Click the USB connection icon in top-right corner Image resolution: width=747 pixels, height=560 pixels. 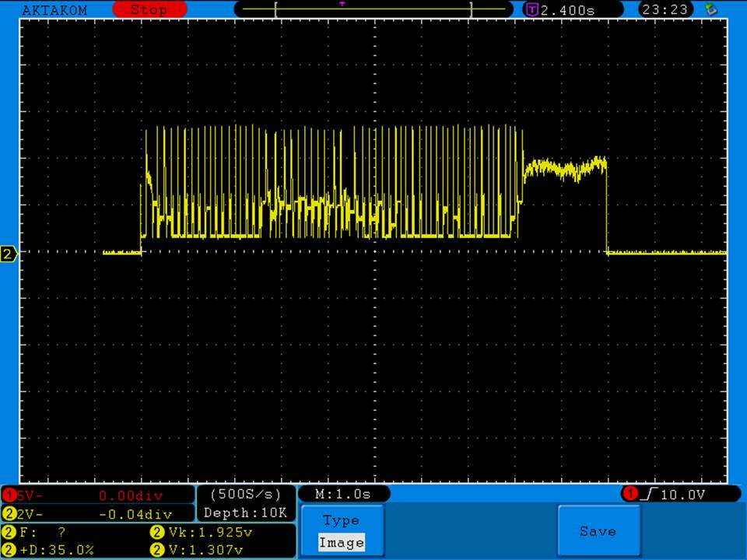point(710,10)
